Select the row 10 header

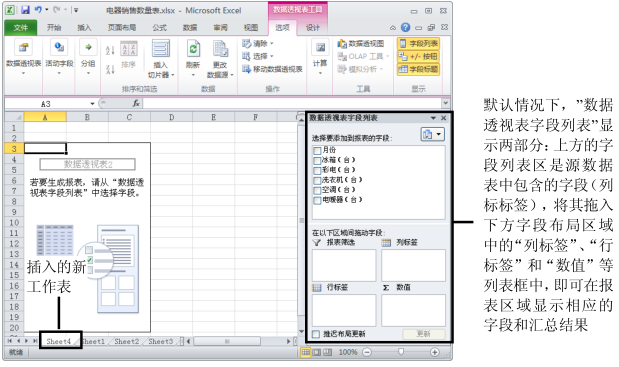tap(14, 222)
